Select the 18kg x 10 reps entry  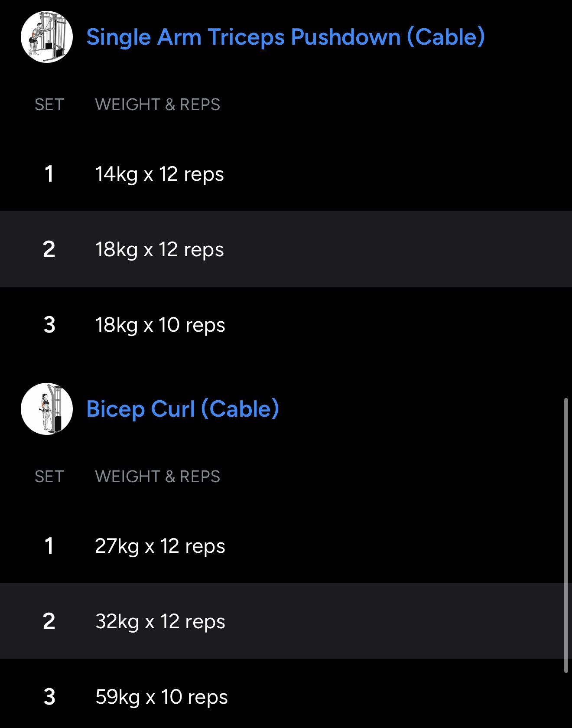160,325
